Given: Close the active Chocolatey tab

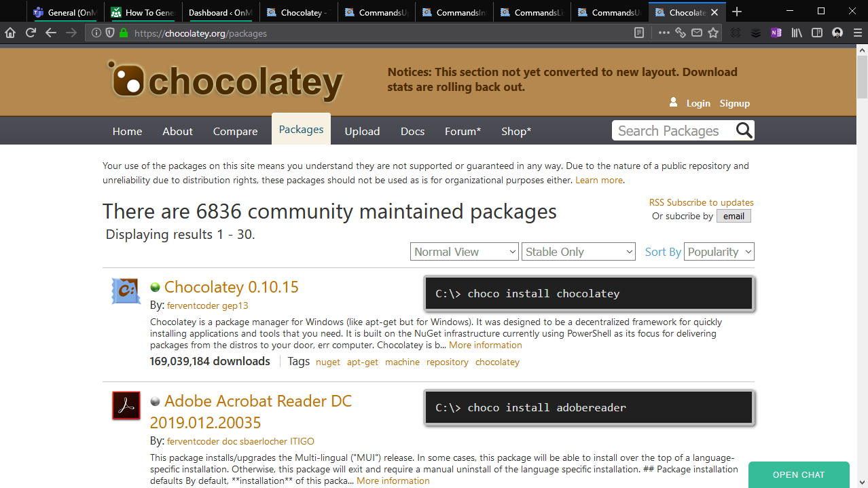Looking at the screenshot, I should pos(715,12).
